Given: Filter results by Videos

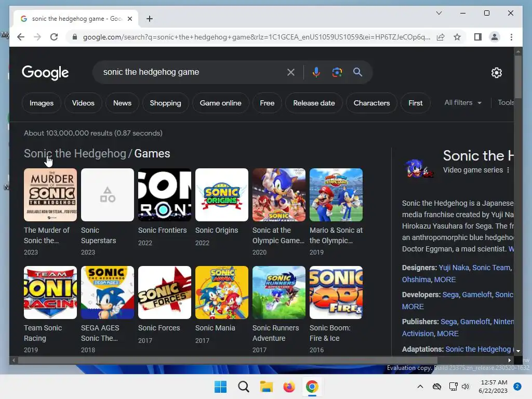Looking at the screenshot, I should pos(83,103).
